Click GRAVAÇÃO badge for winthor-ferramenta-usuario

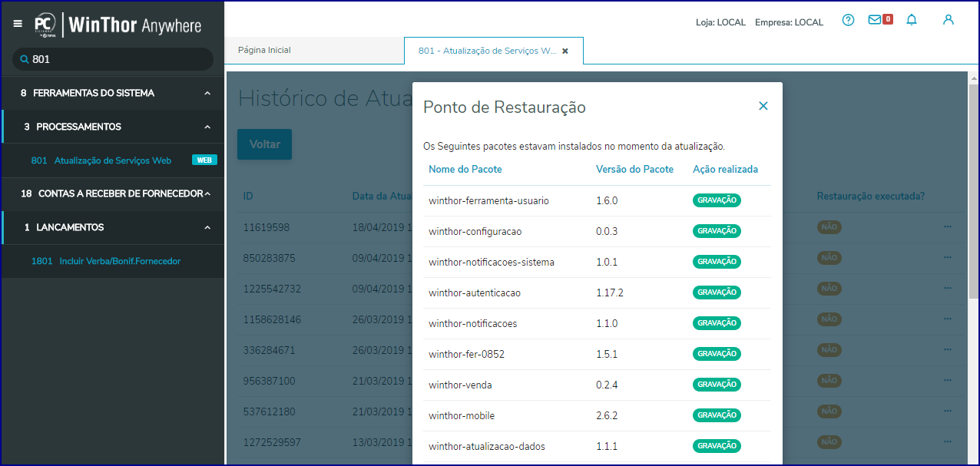[717, 200]
